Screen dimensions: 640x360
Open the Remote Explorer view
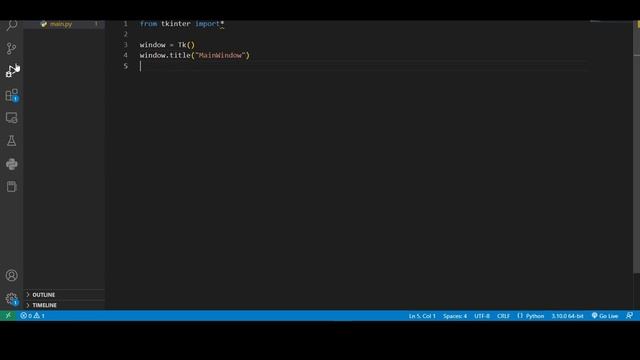click(11, 118)
